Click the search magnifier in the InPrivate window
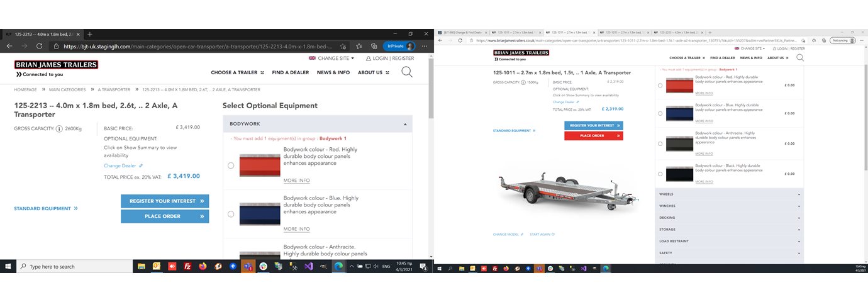 click(x=407, y=72)
